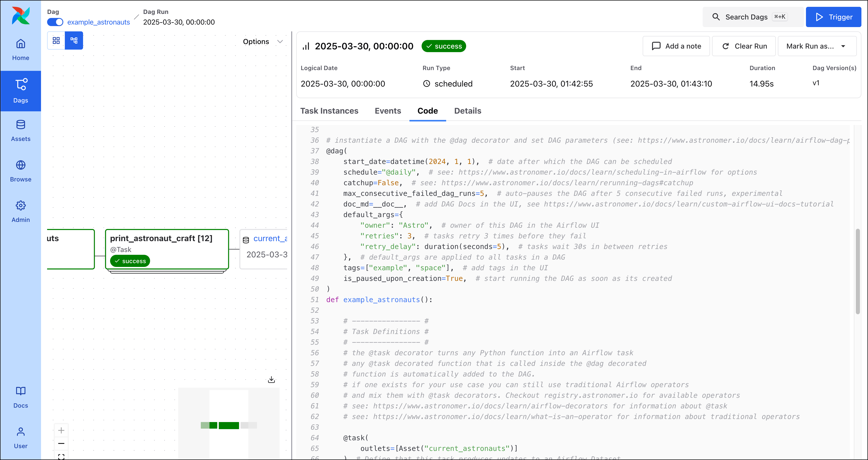Zoom in on the DAG graph
This screenshot has width=868, height=460.
point(61,430)
